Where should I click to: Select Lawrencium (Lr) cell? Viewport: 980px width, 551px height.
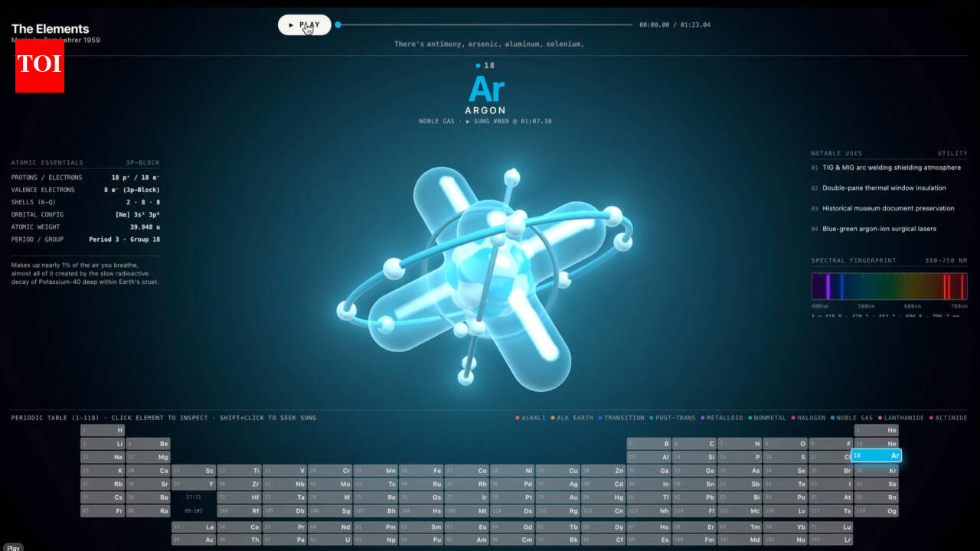point(831,540)
